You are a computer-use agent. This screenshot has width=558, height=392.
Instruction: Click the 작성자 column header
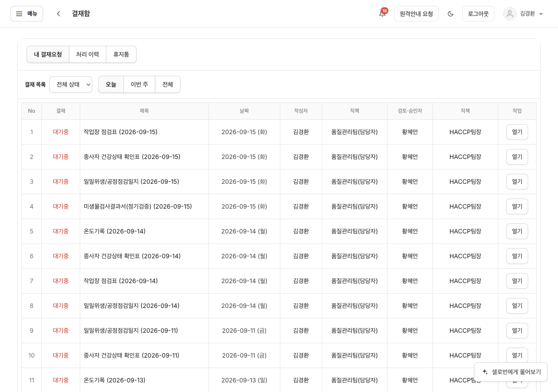[x=301, y=111]
